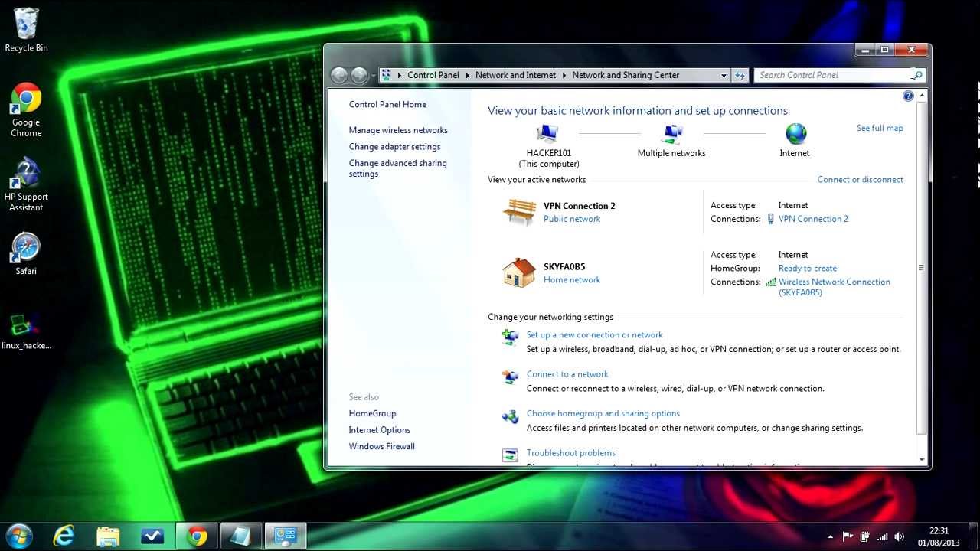The width and height of the screenshot is (980, 551).
Task: Click the house Home network icon
Action: [x=519, y=272]
